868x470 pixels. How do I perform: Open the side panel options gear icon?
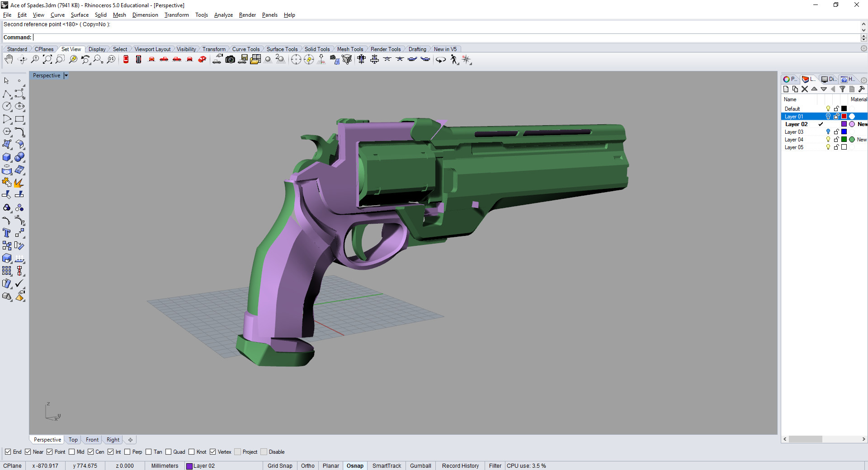pos(863,80)
